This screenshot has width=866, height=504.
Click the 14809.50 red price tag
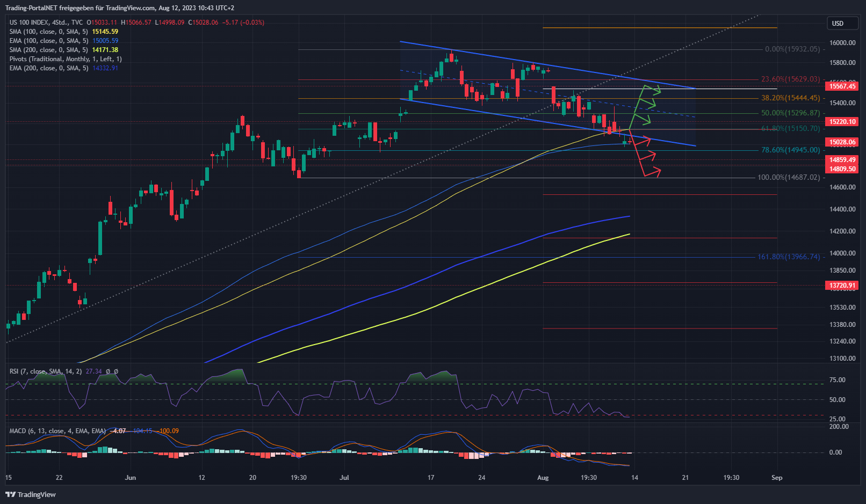(x=842, y=169)
